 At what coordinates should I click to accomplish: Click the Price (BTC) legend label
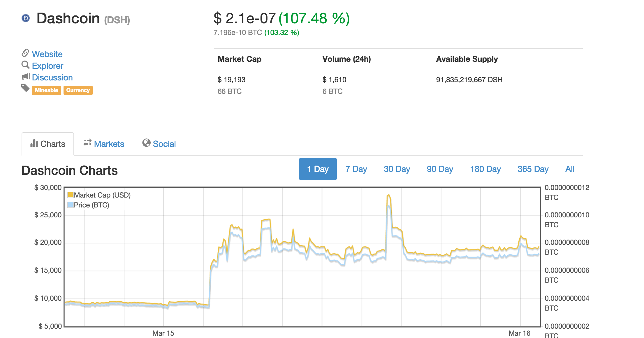pyautogui.click(x=92, y=205)
